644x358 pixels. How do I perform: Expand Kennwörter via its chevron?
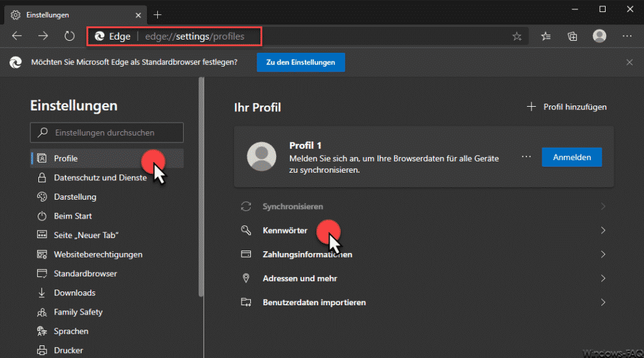click(603, 231)
